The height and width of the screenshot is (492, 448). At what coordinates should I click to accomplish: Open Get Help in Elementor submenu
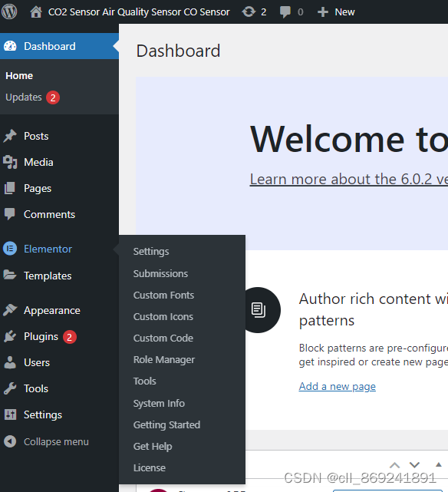click(x=153, y=446)
